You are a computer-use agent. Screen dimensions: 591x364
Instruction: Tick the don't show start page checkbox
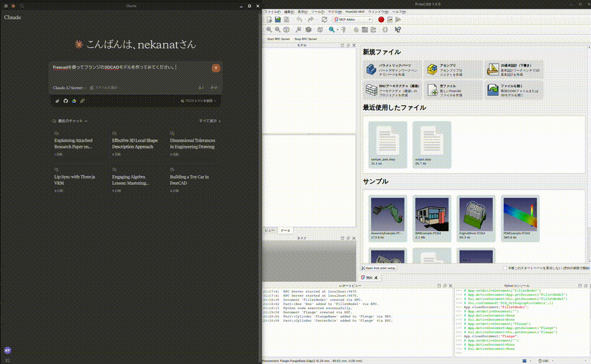click(x=505, y=268)
